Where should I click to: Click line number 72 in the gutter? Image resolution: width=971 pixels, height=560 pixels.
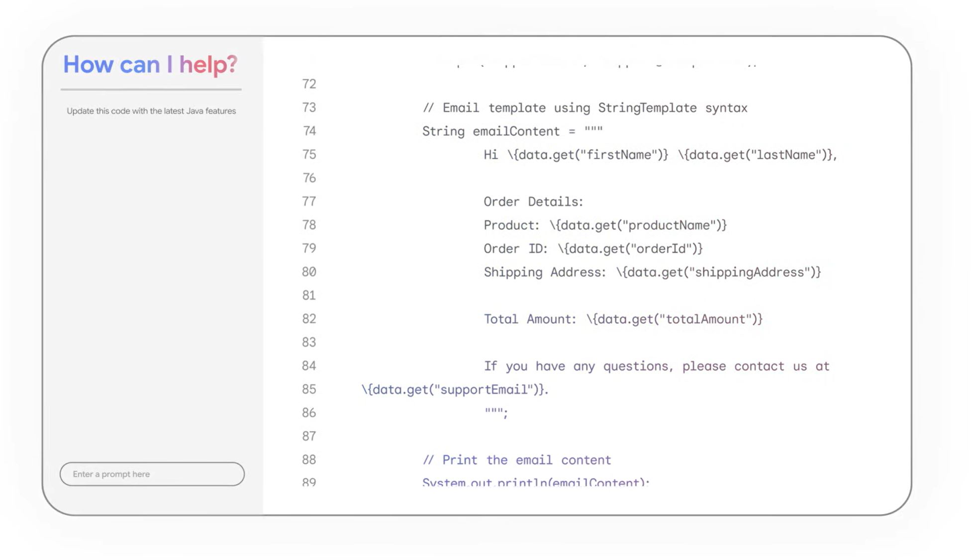click(x=309, y=84)
